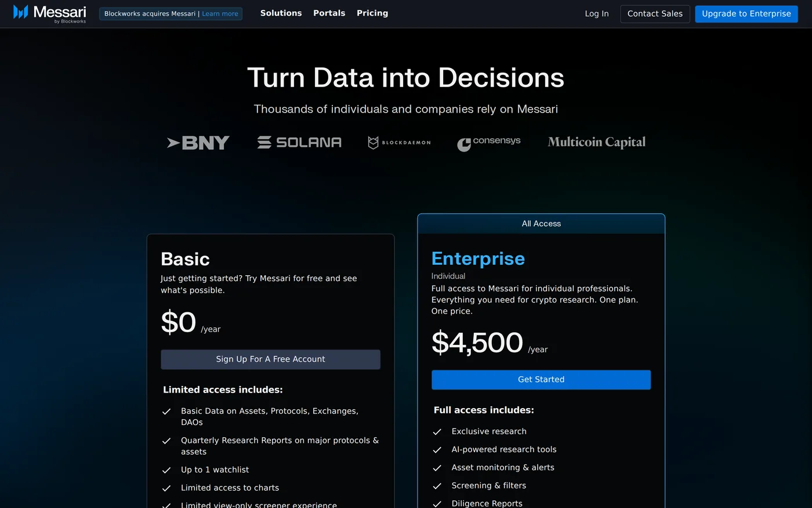Click the BNY partner logo

click(x=198, y=143)
